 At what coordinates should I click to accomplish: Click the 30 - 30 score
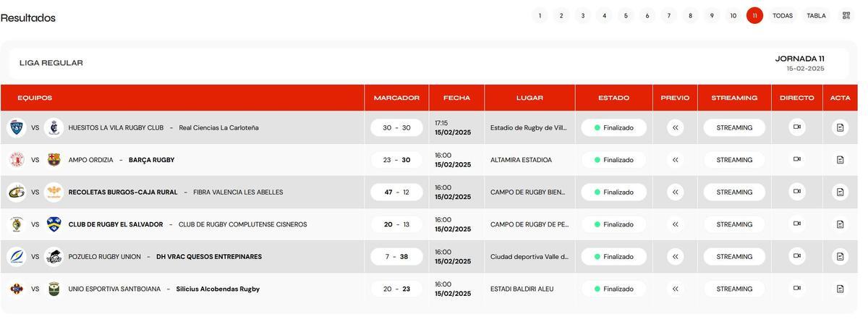[x=396, y=127]
